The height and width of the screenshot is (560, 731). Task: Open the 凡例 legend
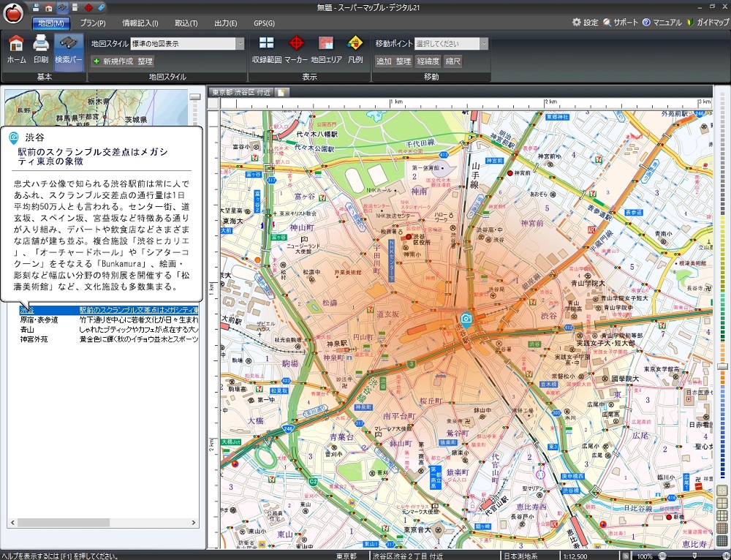pos(355,50)
